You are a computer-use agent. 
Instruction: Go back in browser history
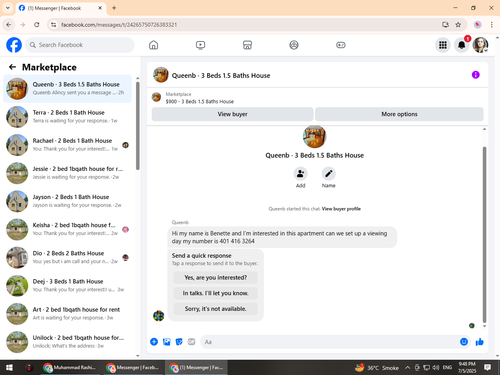[x=9, y=25]
